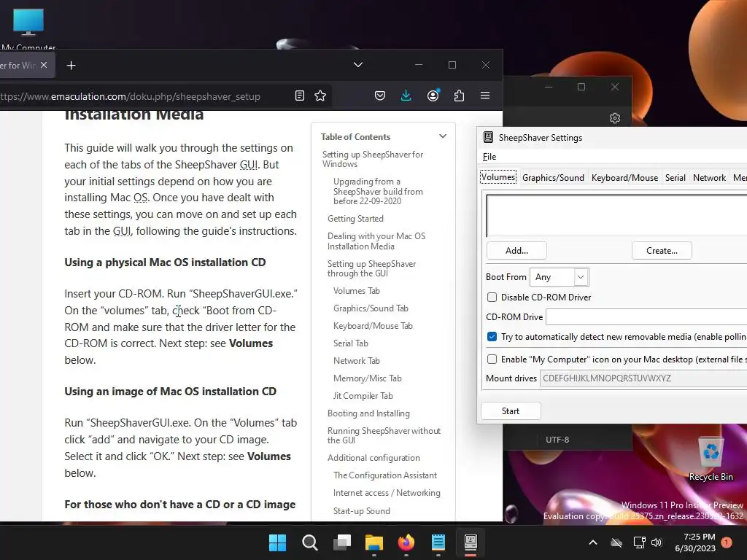Click the Mount drives text field
Image resolution: width=747 pixels, height=560 pixels.
click(643, 378)
